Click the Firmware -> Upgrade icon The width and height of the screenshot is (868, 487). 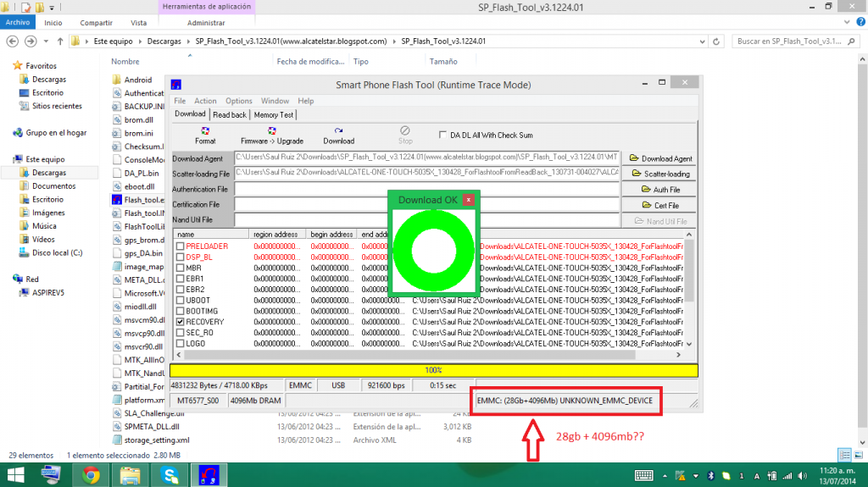(x=271, y=131)
